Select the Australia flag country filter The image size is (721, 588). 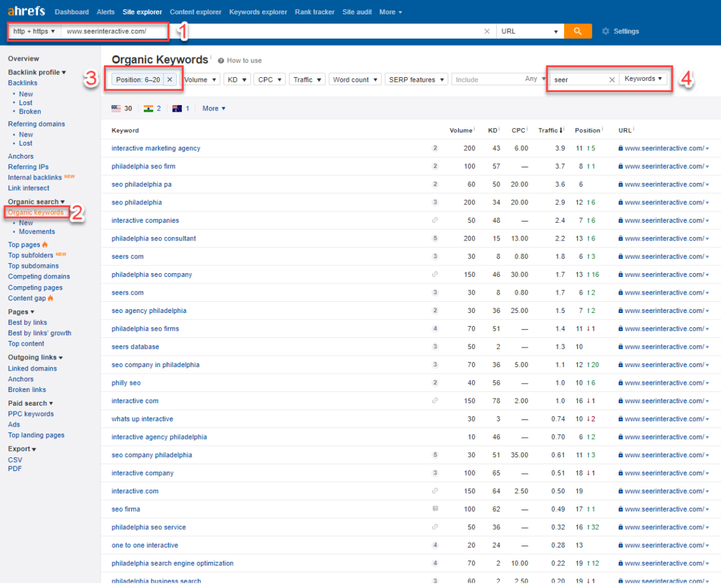tap(177, 108)
